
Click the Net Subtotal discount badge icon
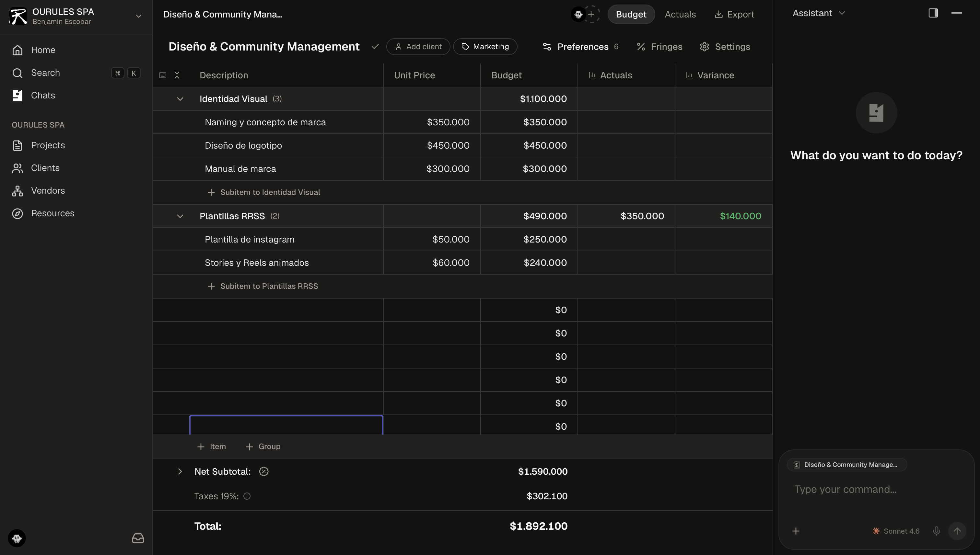click(263, 471)
